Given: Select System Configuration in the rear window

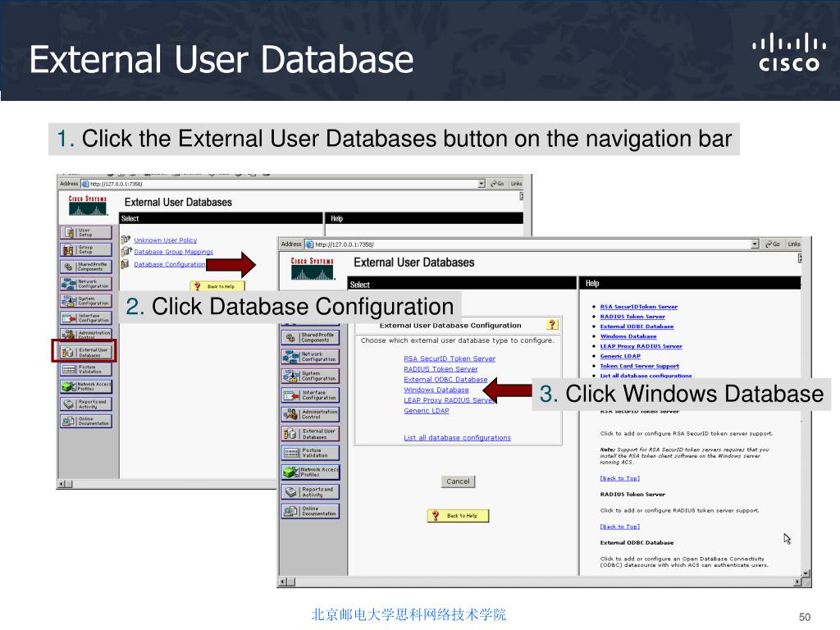Looking at the screenshot, I should click(85, 301).
